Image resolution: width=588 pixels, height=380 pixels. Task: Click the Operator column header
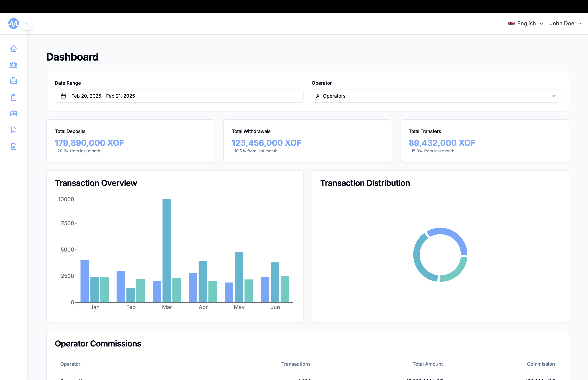[70, 364]
